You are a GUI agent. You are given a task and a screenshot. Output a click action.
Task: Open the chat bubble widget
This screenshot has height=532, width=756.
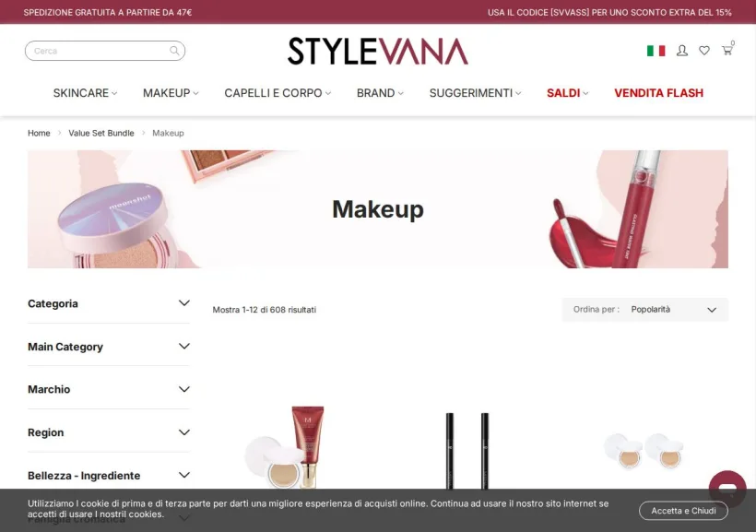(x=727, y=489)
